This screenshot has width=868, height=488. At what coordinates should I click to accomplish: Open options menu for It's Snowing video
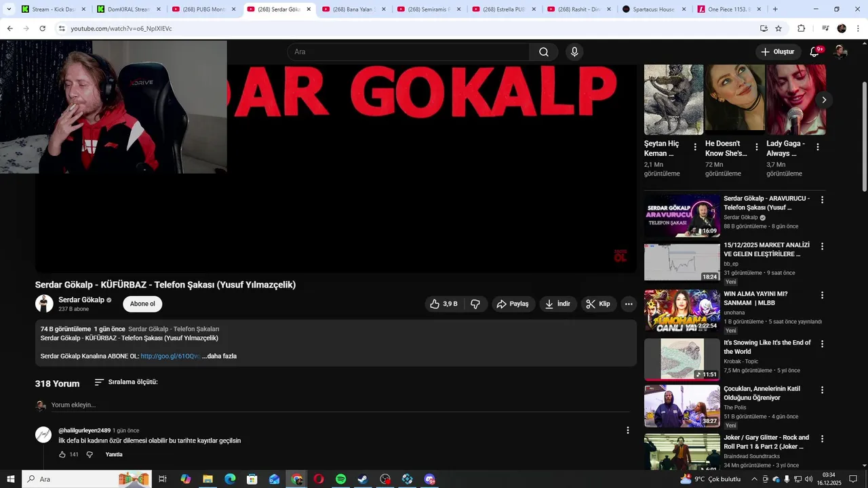click(822, 344)
